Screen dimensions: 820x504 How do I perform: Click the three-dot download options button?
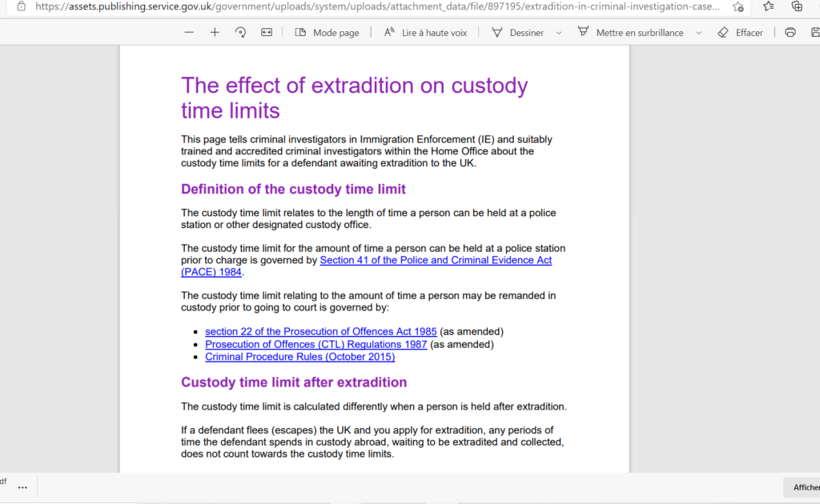[22, 487]
